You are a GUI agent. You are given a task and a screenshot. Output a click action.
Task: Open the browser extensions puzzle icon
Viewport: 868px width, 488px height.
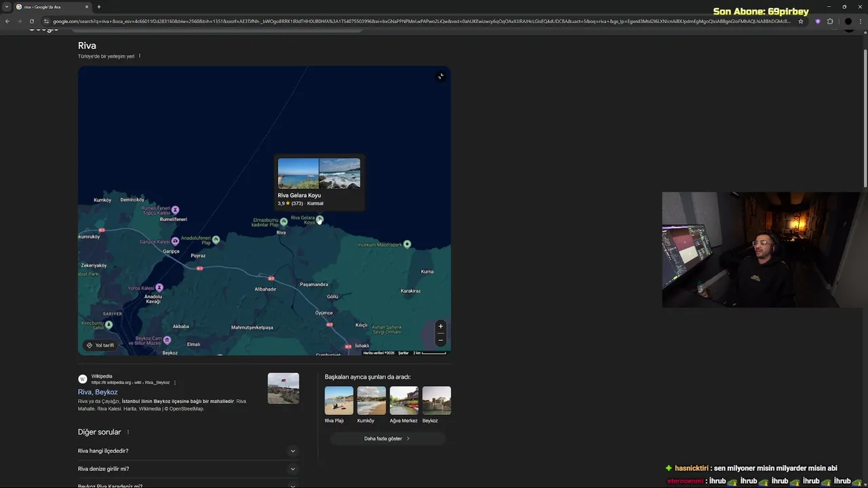[x=830, y=21]
